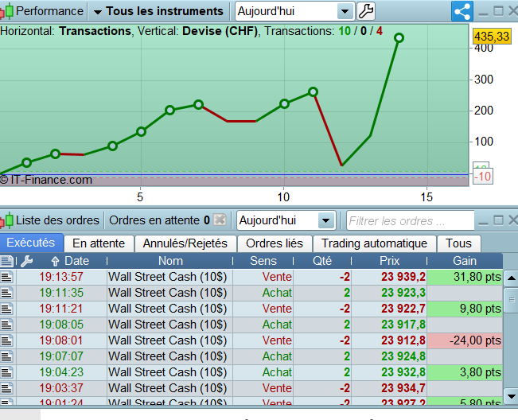Click the -10 threshold label on axis

click(483, 177)
